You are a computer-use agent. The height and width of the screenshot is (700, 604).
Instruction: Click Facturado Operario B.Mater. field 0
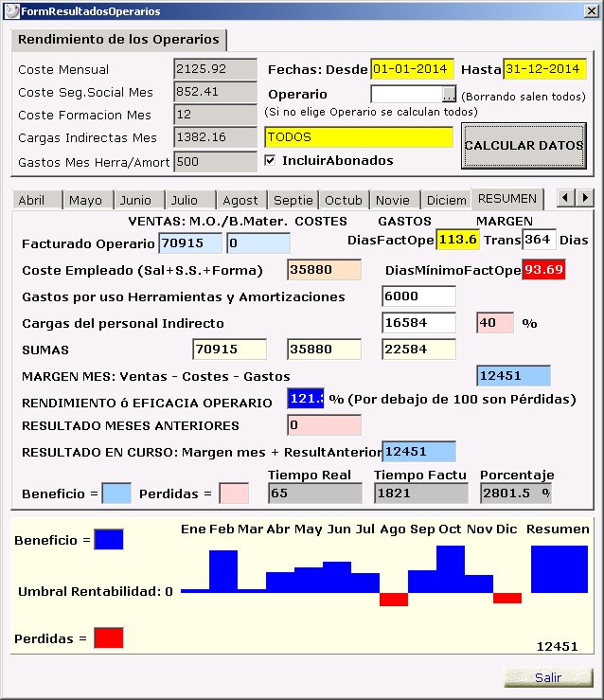[x=258, y=243]
